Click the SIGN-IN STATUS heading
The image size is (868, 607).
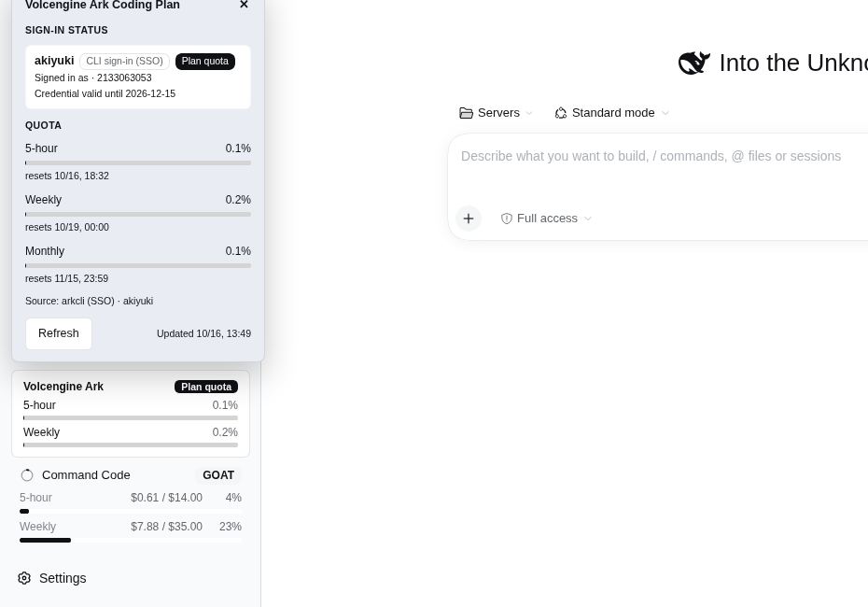pos(66,31)
